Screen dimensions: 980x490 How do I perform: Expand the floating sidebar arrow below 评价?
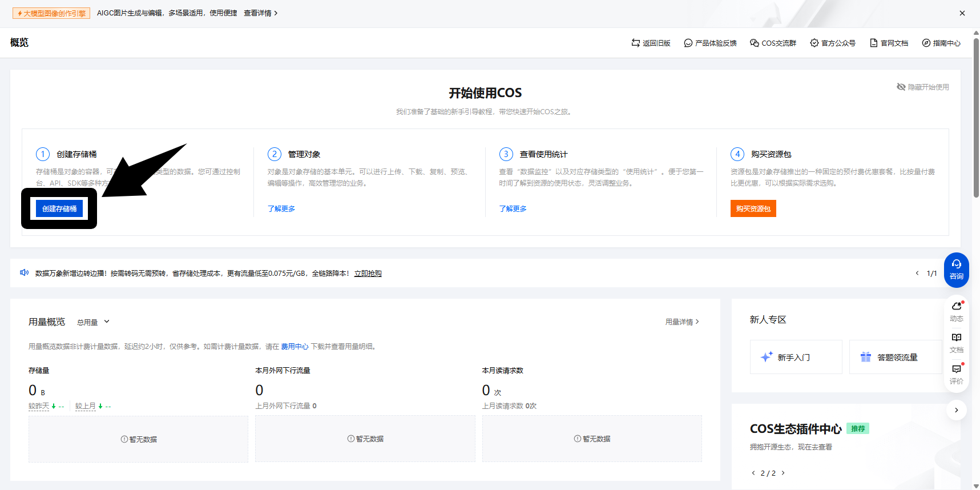tap(957, 410)
